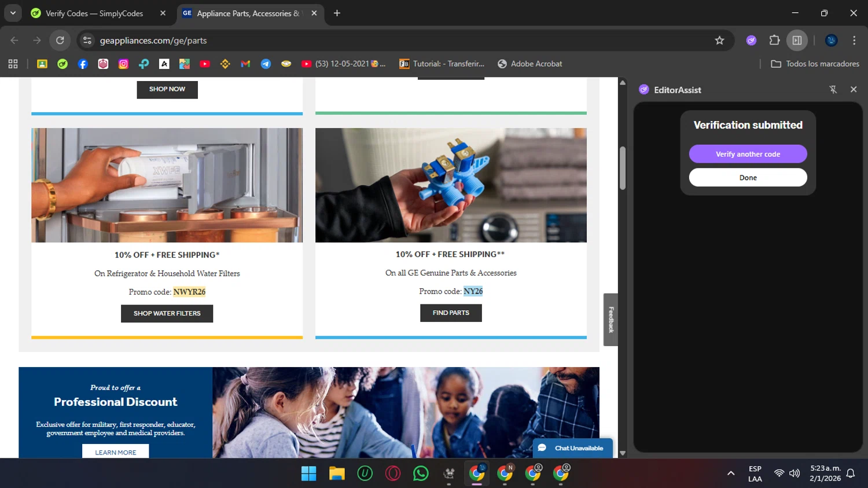This screenshot has width=868, height=488.
Task: Click the blue water valve parts image
Action: tap(451, 185)
